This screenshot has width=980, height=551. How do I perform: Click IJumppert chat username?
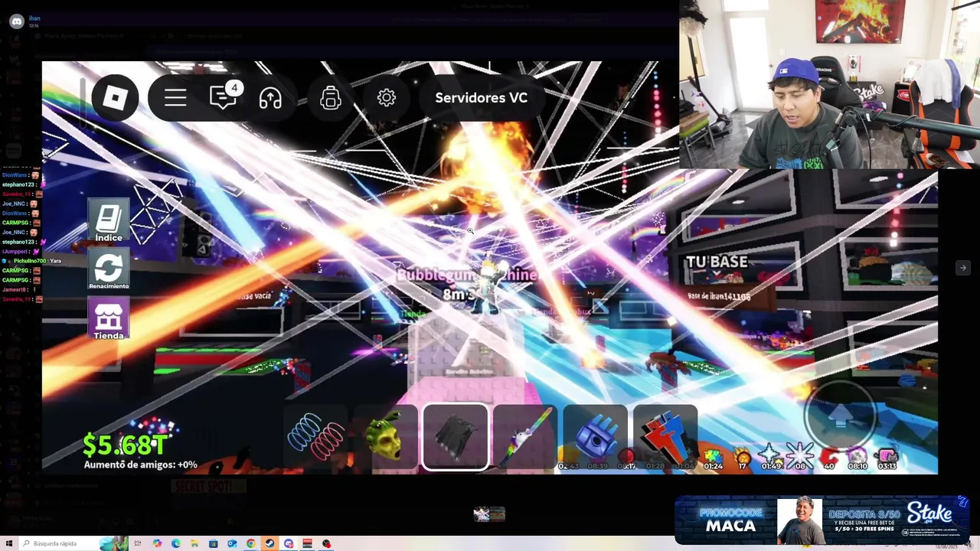point(15,251)
